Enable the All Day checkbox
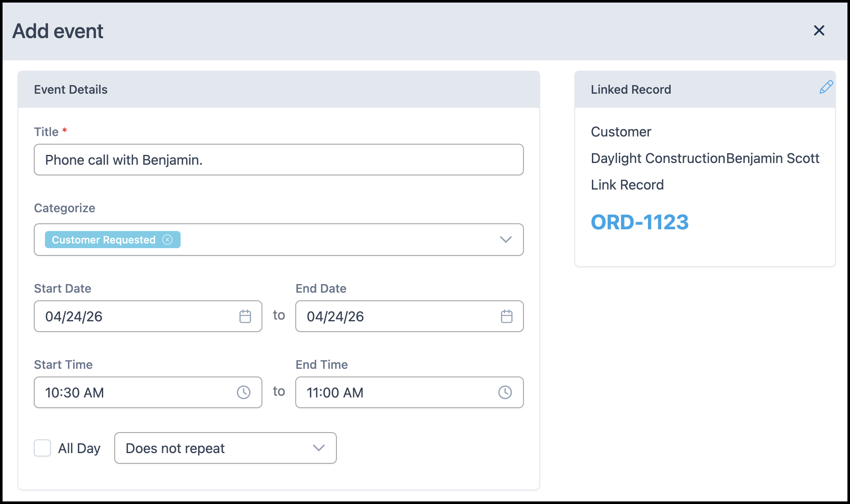 (x=42, y=448)
